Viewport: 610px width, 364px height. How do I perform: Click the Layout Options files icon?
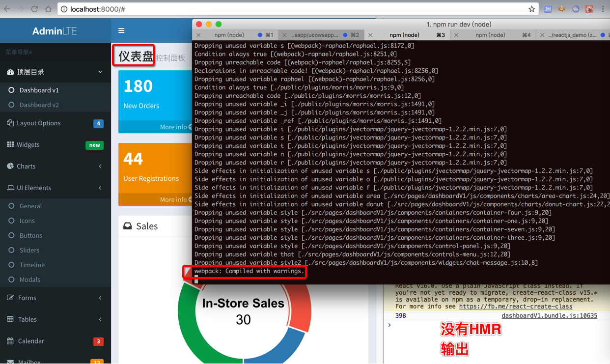pyautogui.click(x=10, y=123)
